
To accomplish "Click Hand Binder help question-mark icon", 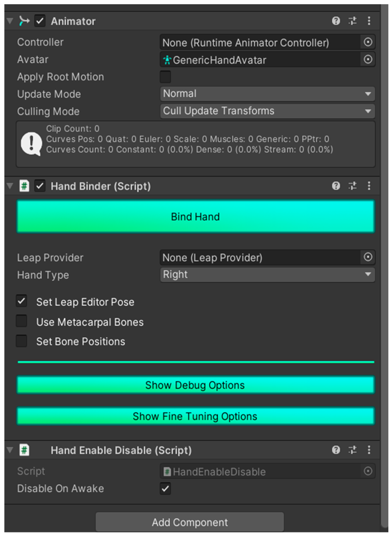I will (x=336, y=186).
